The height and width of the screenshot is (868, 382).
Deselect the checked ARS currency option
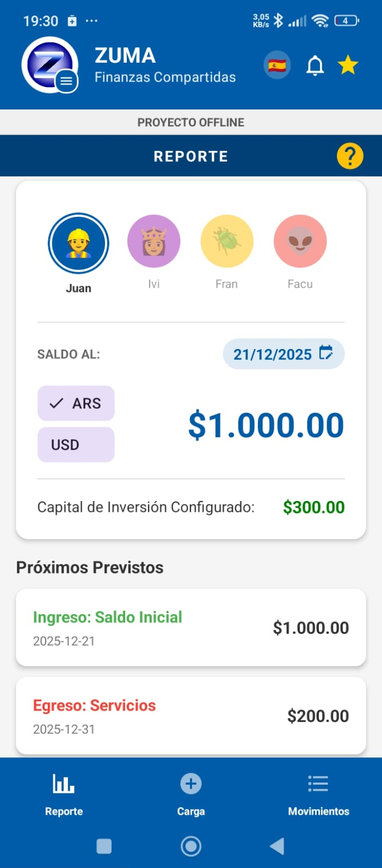pyautogui.click(x=76, y=403)
